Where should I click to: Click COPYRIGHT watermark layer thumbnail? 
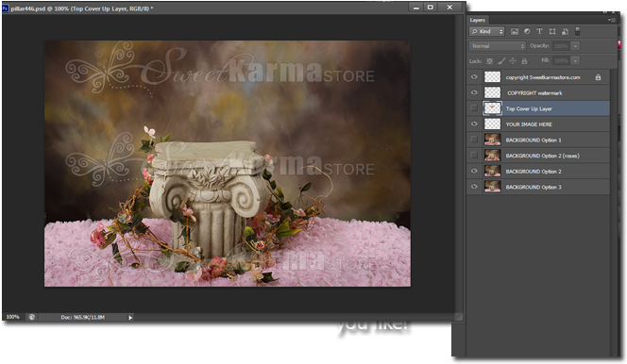tap(492, 92)
